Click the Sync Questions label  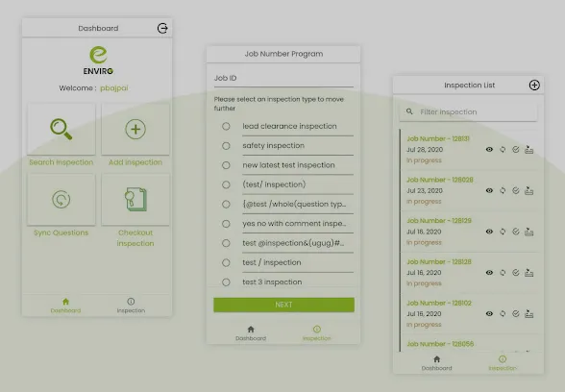click(x=61, y=233)
